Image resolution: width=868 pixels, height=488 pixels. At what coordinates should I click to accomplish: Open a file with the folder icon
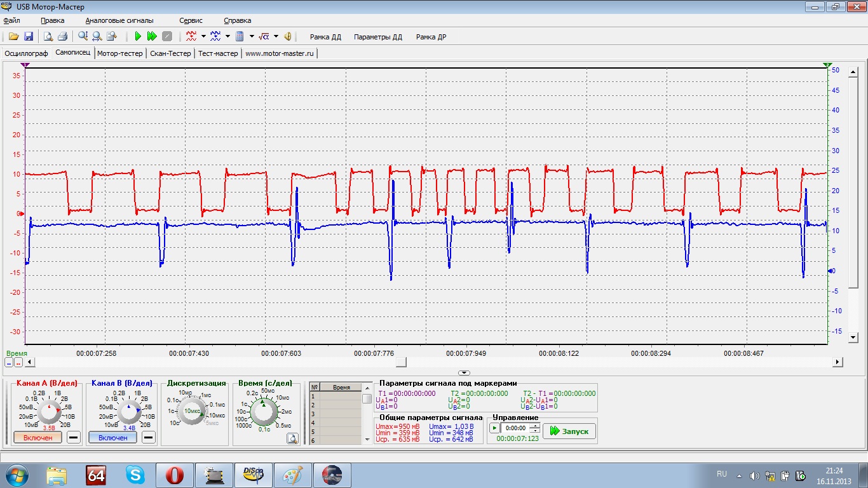13,36
